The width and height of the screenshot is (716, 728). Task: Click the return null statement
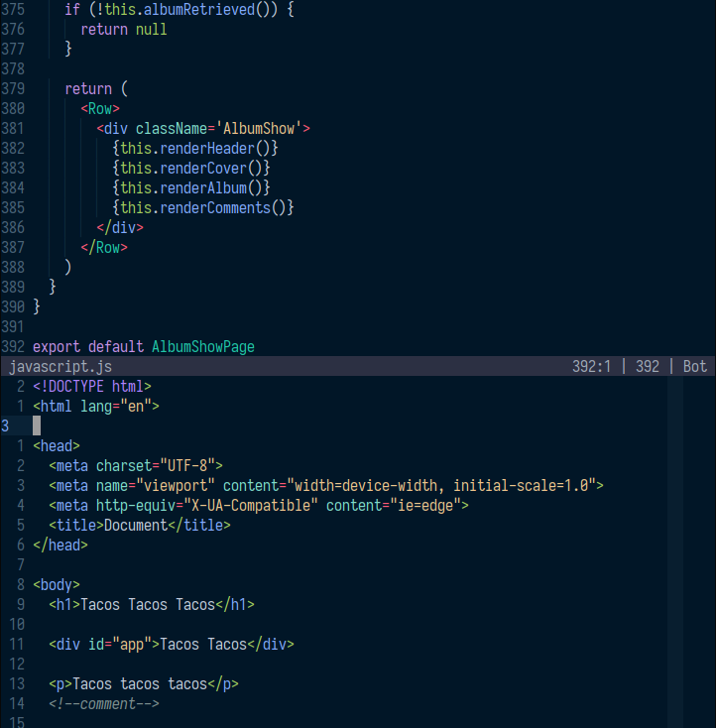[x=124, y=30]
